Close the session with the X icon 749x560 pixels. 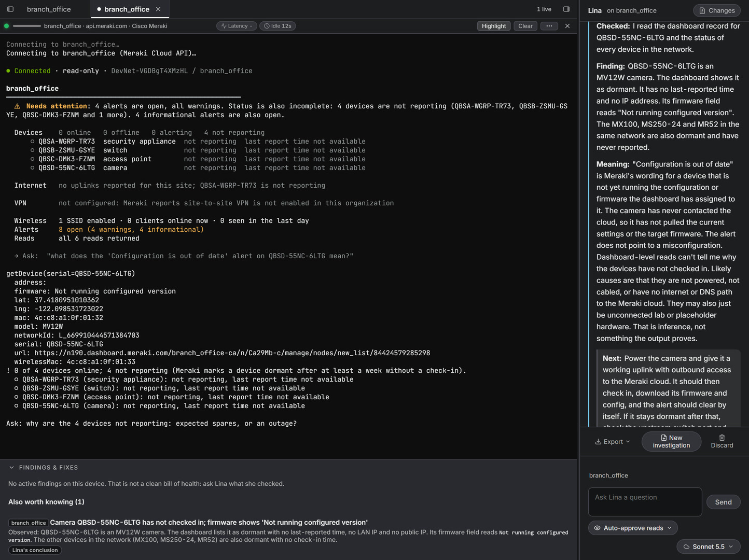point(567,26)
